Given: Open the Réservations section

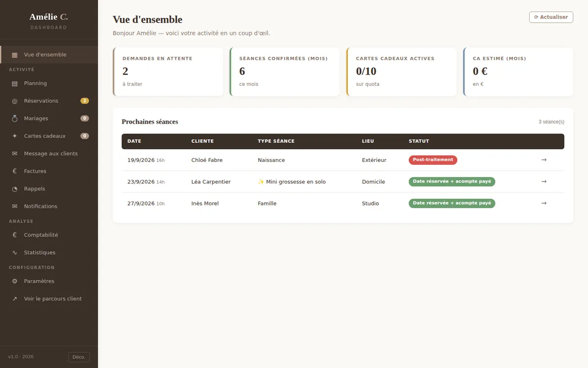Looking at the screenshot, I should (x=49, y=101).
